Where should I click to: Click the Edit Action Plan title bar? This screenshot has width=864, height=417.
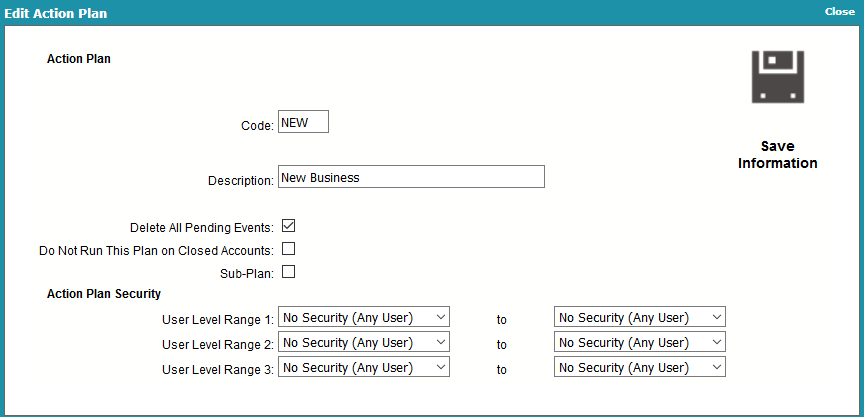point(56,13)
